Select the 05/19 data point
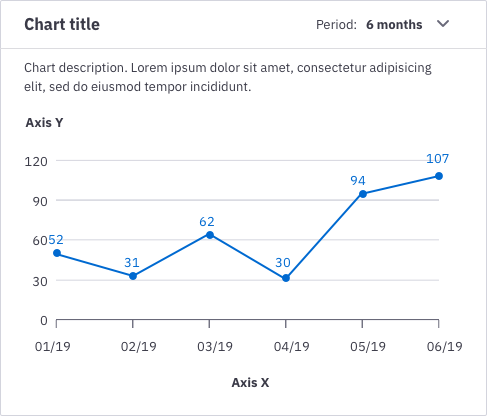 (x=363, y=194)
